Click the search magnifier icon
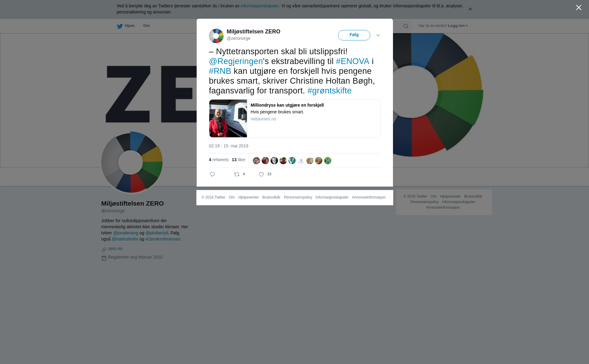589x364 pixels. [406, 26]
